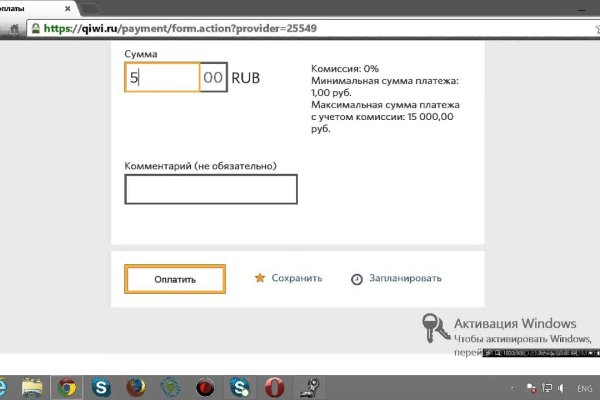Launch Firefox from the taskbar
The image size is (600, 400).
click(136, 386)
